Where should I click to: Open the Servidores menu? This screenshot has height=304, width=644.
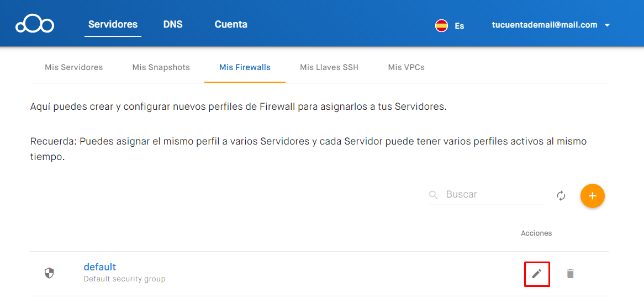[113, 24]
